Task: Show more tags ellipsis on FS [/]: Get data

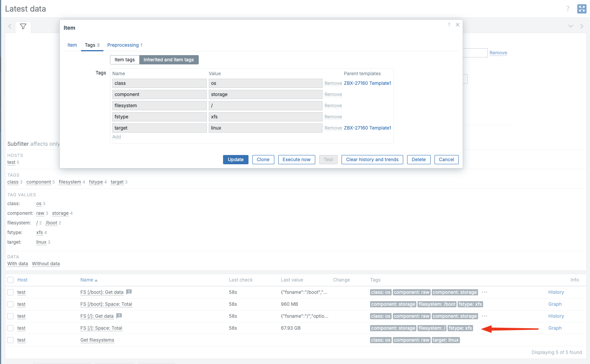Action: (x=484, y=316)
